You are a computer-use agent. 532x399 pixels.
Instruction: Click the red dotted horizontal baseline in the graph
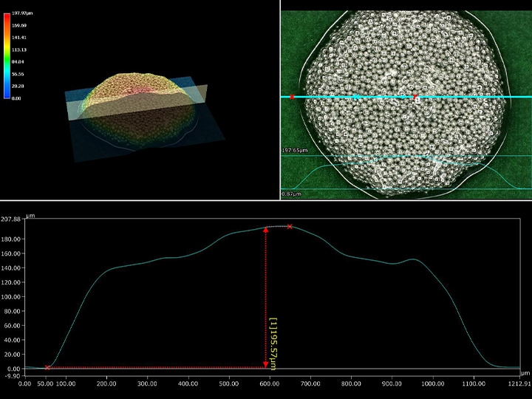point(155,367)
